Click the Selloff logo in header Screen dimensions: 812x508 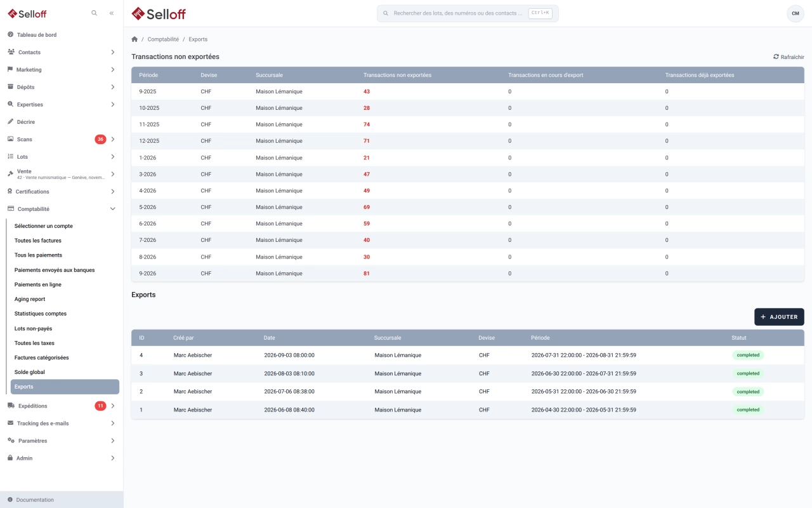click(159, 13)
